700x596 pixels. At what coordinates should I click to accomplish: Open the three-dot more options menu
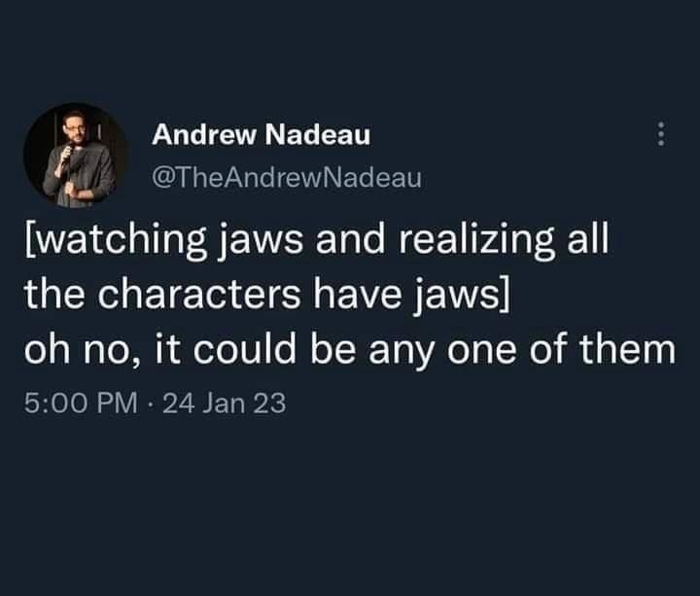coord(661,134)
